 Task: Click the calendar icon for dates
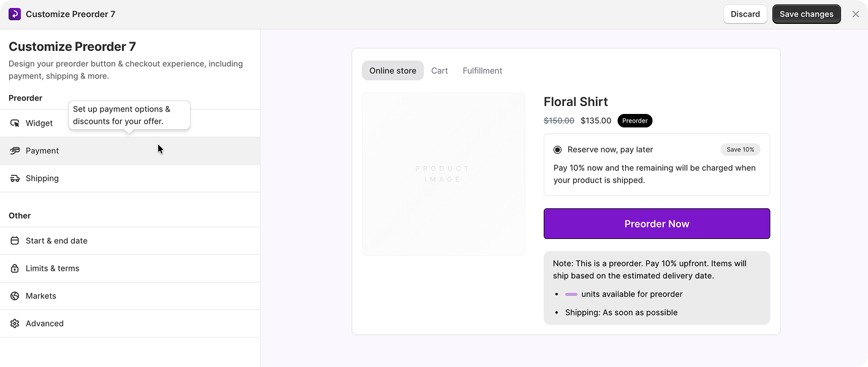(15, 241)
